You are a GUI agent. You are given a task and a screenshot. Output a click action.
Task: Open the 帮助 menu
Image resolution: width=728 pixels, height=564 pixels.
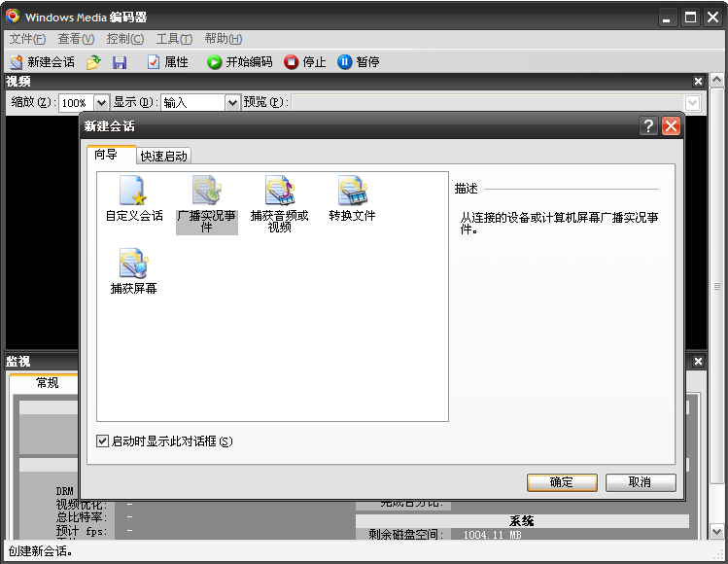click(x=224, y=39)
